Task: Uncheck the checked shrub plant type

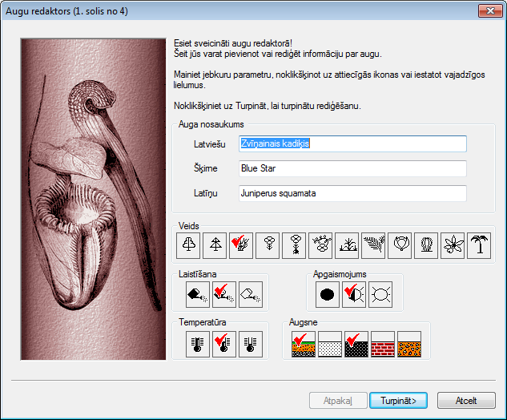Action: click(241, 246)
